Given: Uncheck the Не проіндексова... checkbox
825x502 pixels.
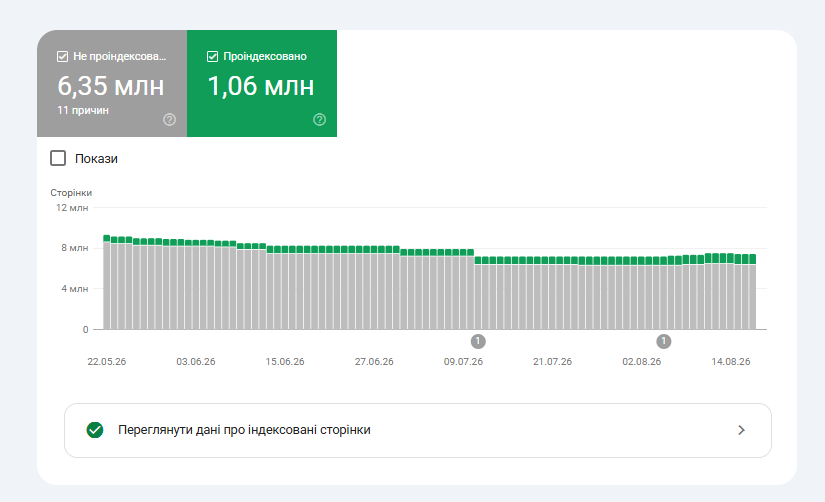Looking at the screenshot, I should click(62, 56).
